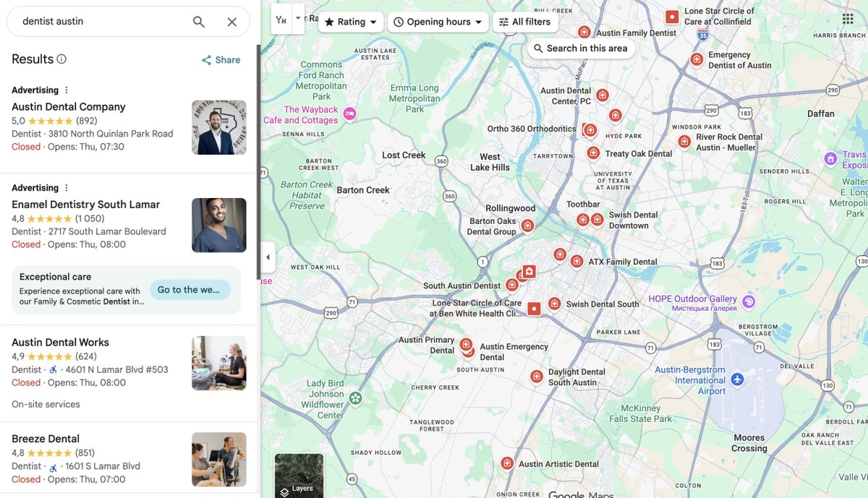Viewport: 868px width, 498px height.
Task: Click the 'Toothbar' map label
Action: (583, 205)
